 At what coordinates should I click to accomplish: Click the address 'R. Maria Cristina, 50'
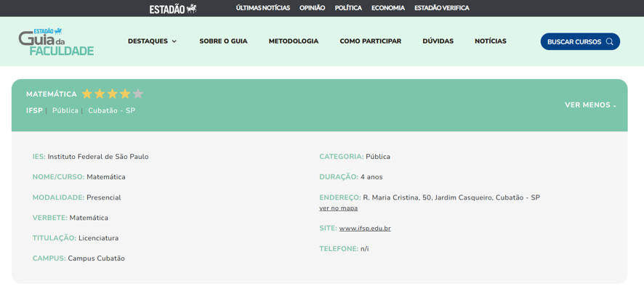click(397, 197)
